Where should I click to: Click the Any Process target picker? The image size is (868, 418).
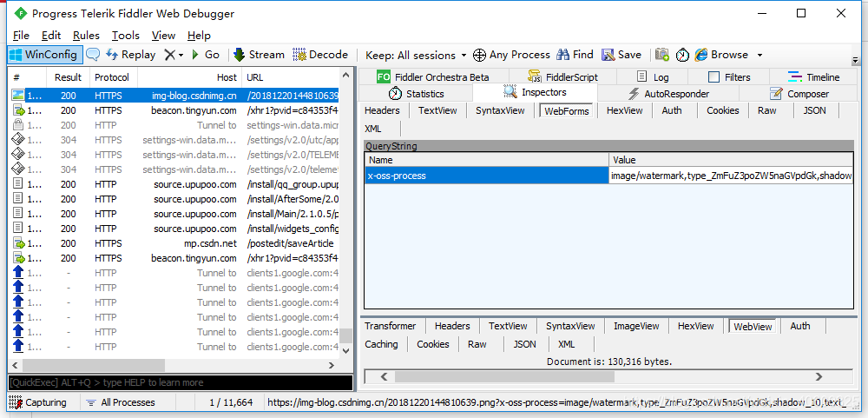tap(511, 55)
